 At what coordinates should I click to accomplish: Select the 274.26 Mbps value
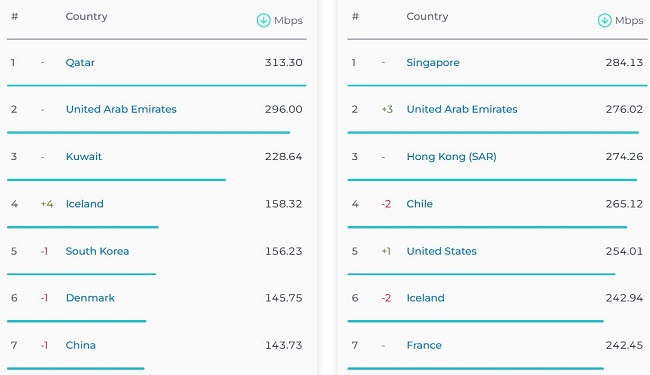(x=624, y=157)
